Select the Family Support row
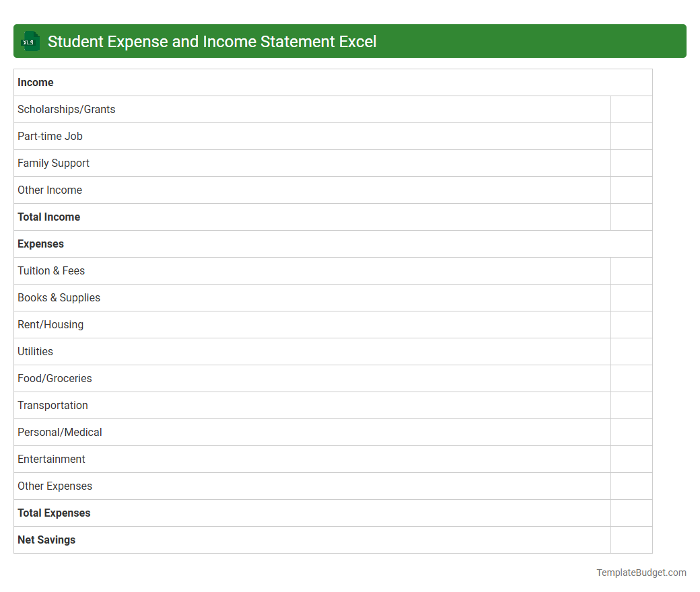Image resolution: width=700 pixels, height=592 pixels. [53, 163]
